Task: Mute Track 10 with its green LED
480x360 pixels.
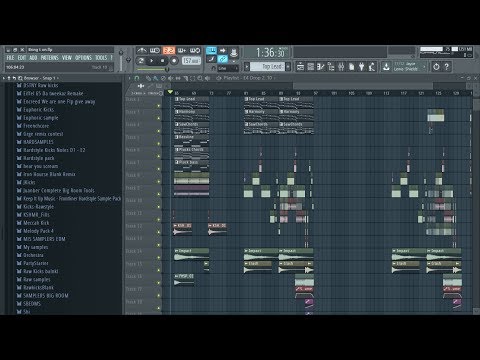Action: pos(159,207)
